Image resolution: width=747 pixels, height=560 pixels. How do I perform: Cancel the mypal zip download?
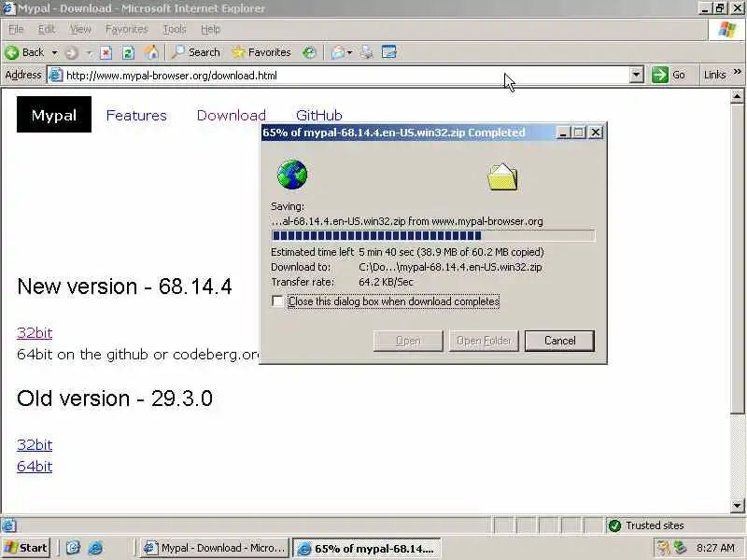click(x=559, y=341)
